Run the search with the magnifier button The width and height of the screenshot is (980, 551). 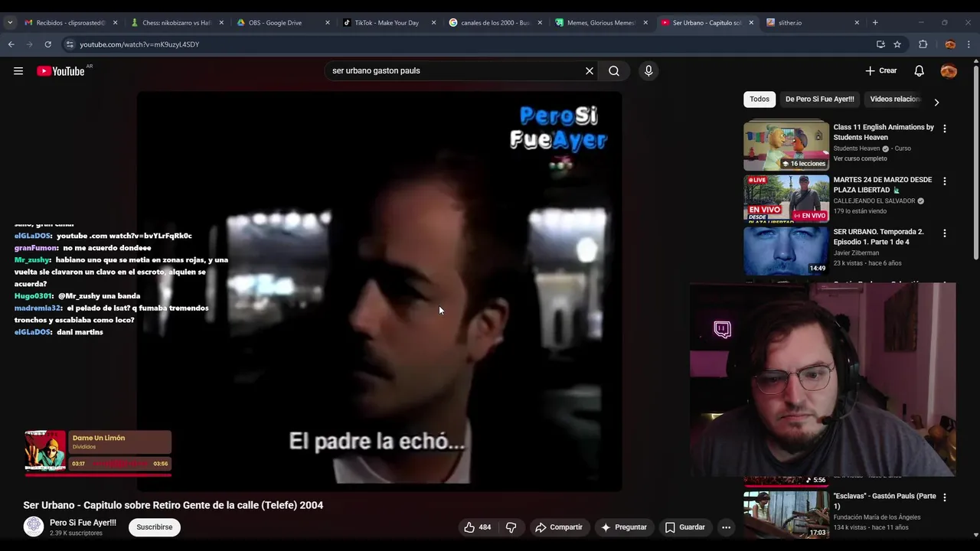614,70
